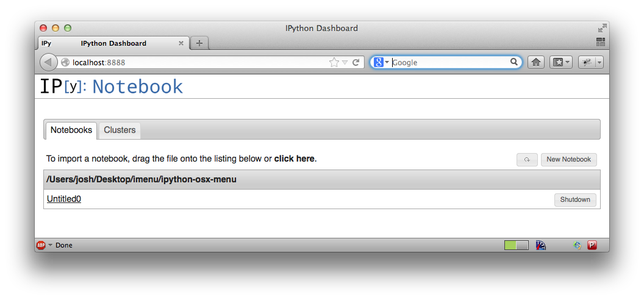This screenshot has height=300, width=644.
Task: Create a New Notebook
Action: [568, 160]
